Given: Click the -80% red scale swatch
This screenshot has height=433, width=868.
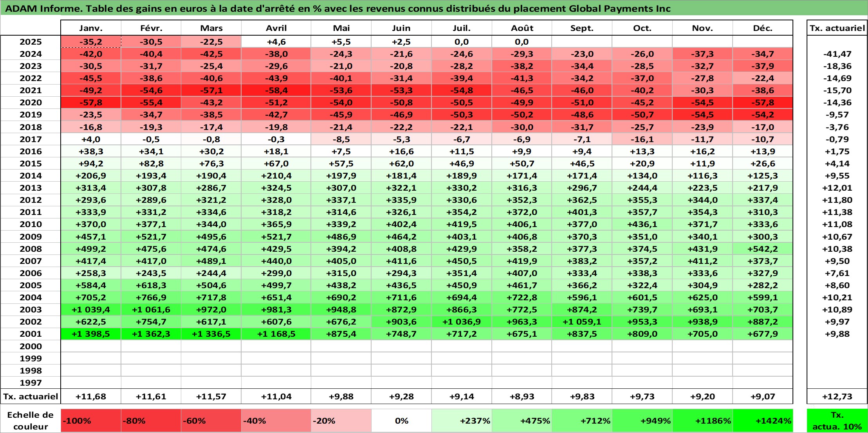Looking at the screenshot, I should (x=151, y=421).
